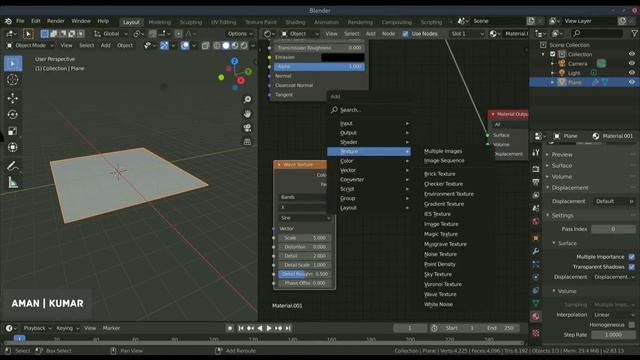Toggle Multiple Importance checkbox
The width and height of the screenshot is (640, 360).
click(632, 257)
